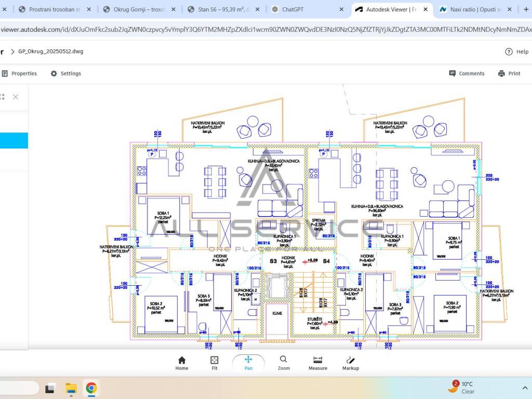Open the Comments panel
This screenshot has width=532, height=399.
point(467,74)
